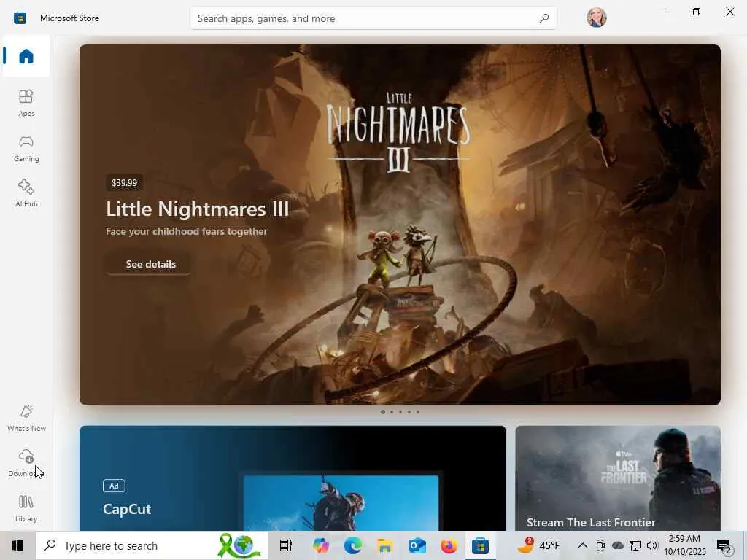Launch Copilot from the taskbar

tap(321, 545)
